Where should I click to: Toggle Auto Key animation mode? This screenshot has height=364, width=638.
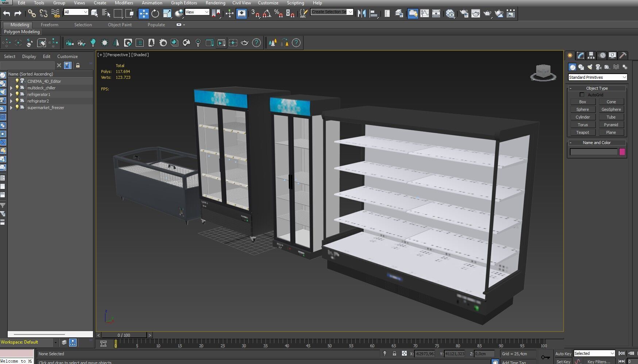[563, 354]
